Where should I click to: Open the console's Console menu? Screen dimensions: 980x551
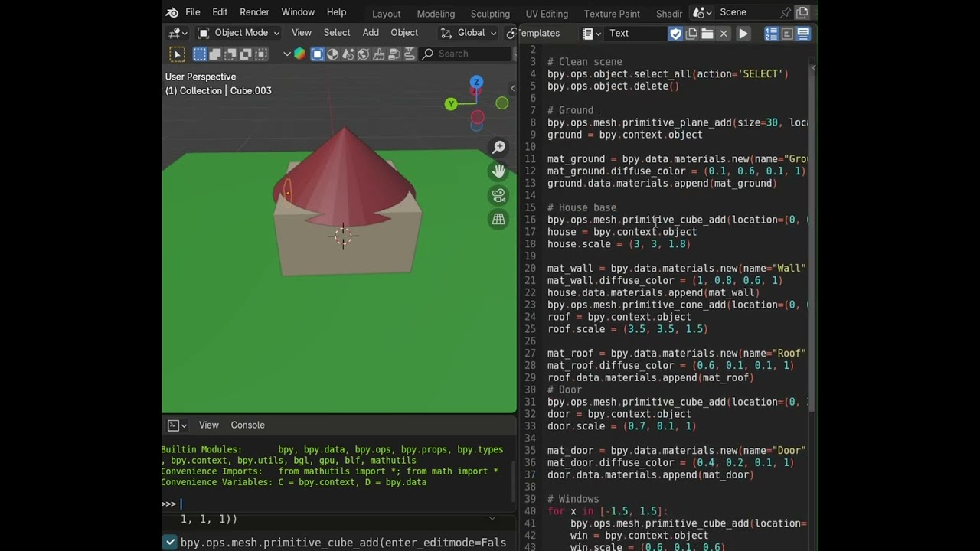point(247,425)
